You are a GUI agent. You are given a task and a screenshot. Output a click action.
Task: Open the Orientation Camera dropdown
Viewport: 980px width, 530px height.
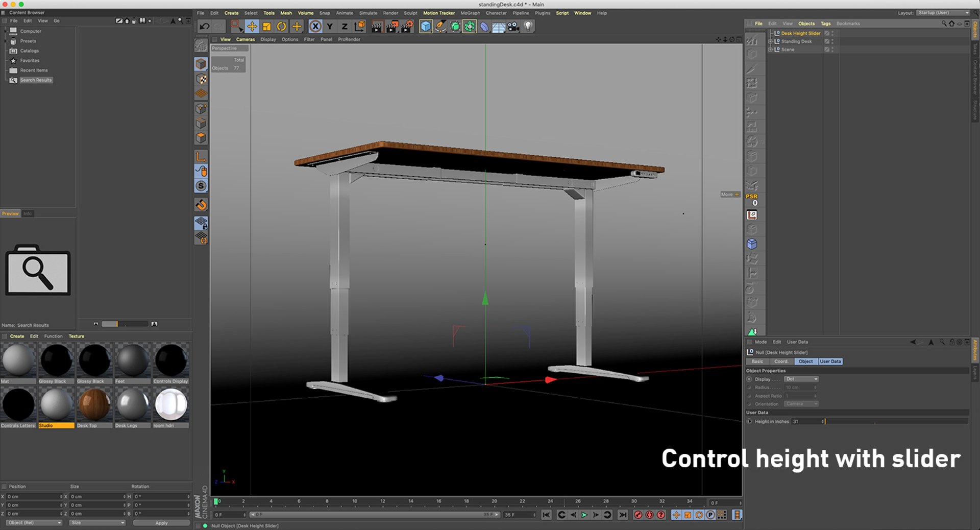tap(801, 404)
